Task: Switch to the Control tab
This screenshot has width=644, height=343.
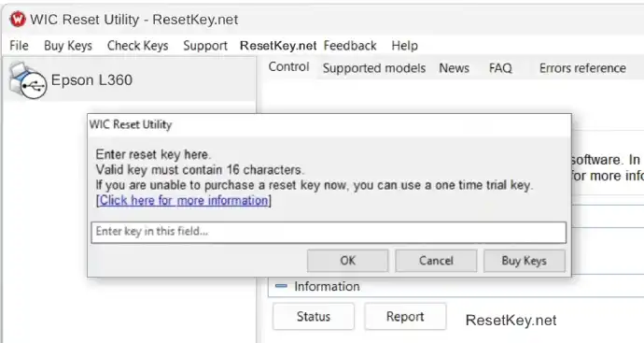Action: coord(288,67)
